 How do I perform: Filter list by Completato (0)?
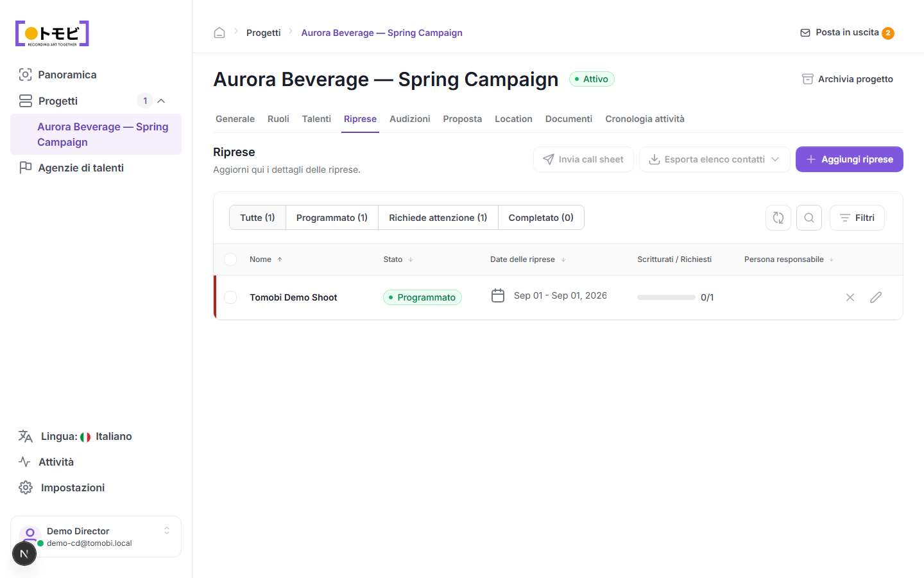coord(541,218)
